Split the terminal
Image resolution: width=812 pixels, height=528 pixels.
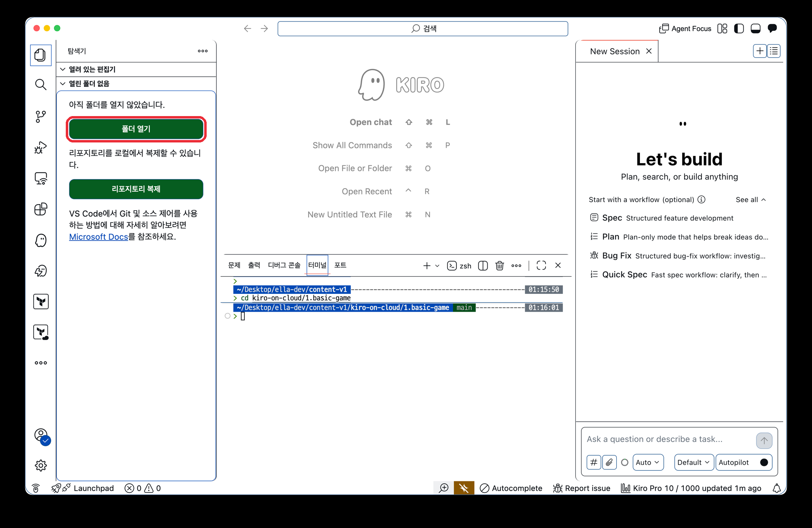click(483, 265)
